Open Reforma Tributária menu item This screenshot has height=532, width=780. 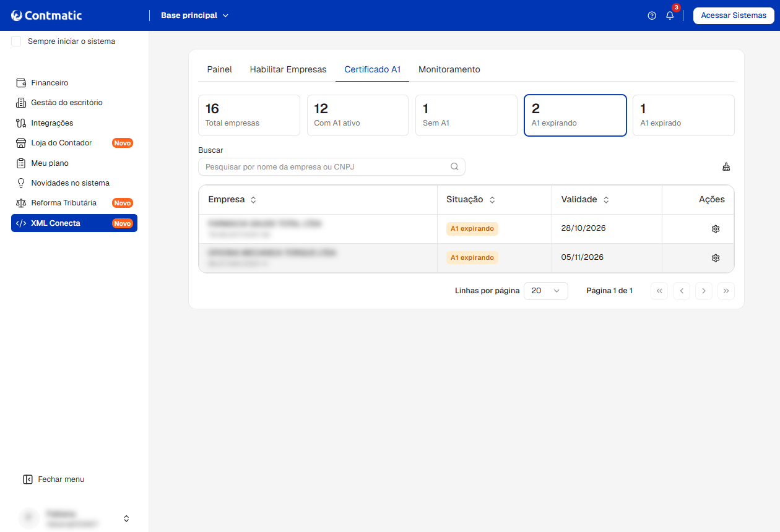(74, 203)
